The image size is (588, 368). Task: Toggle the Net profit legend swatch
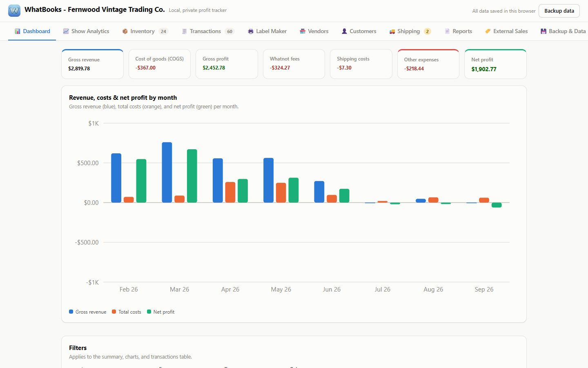pyautogui.click(x=149, y=312)
